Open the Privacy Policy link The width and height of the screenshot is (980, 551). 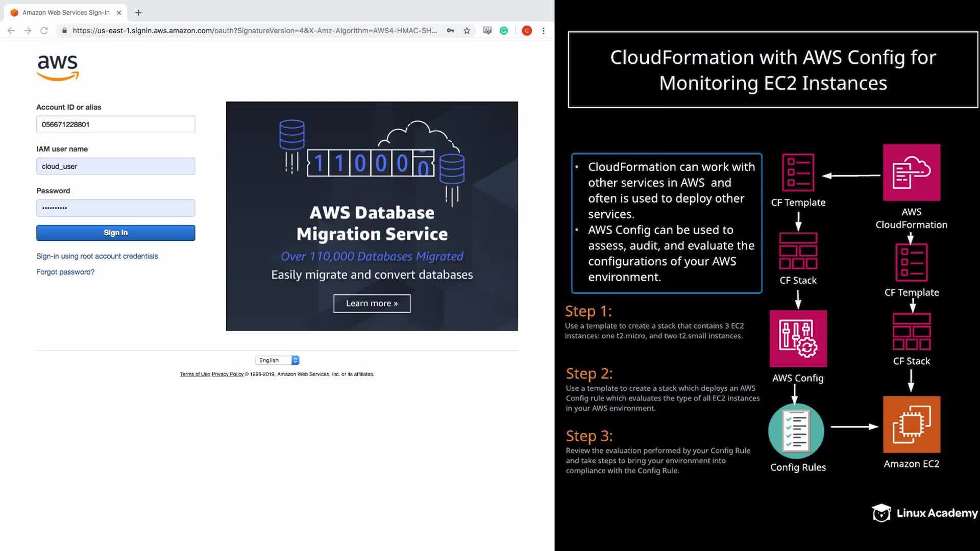[227, 374]
